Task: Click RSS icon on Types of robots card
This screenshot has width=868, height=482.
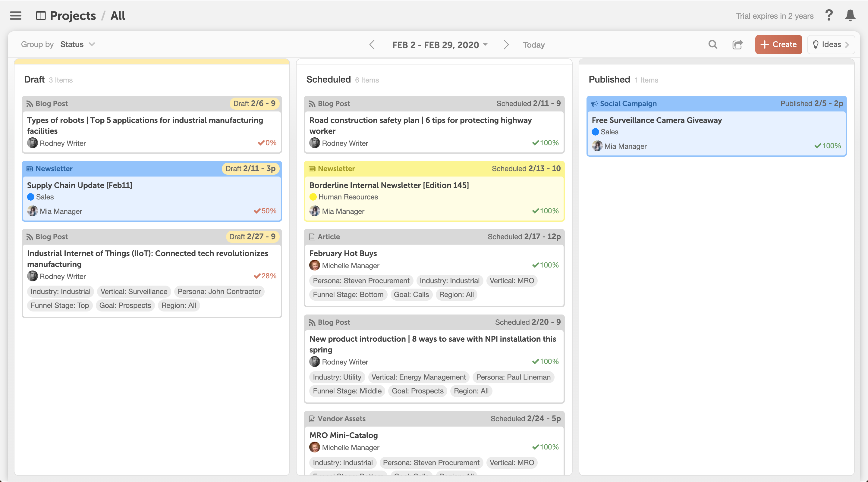Action: 30,104
